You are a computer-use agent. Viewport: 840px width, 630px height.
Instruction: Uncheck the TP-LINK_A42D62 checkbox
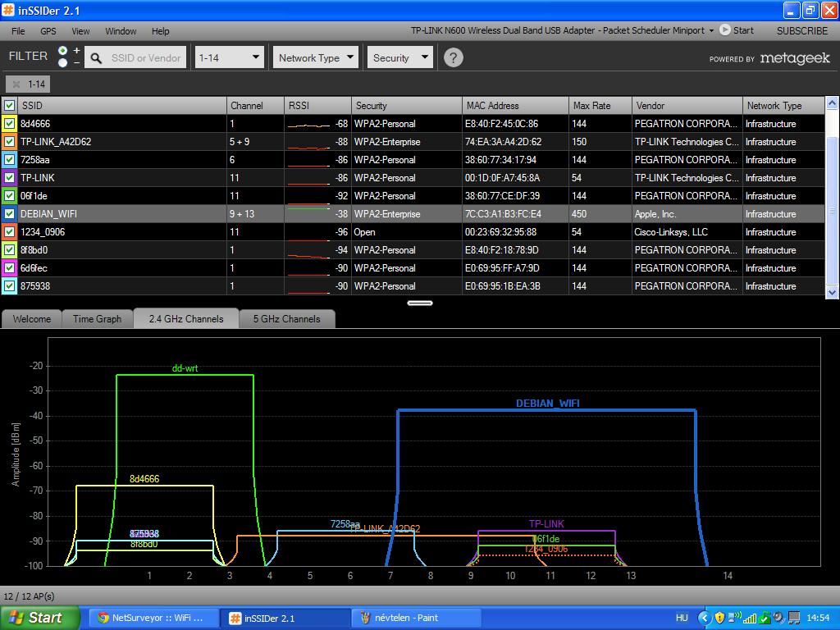coord(9,141)
